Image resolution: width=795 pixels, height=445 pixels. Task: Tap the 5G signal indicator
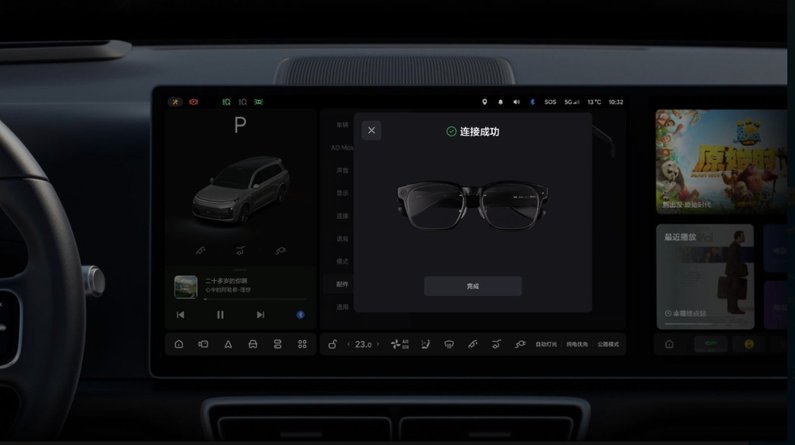(571, 102)
